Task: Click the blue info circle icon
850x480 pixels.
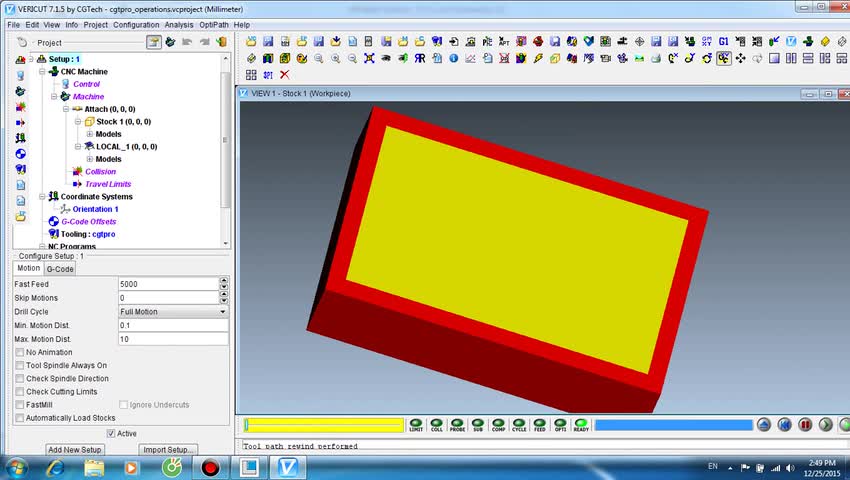Action: point(454,58)
